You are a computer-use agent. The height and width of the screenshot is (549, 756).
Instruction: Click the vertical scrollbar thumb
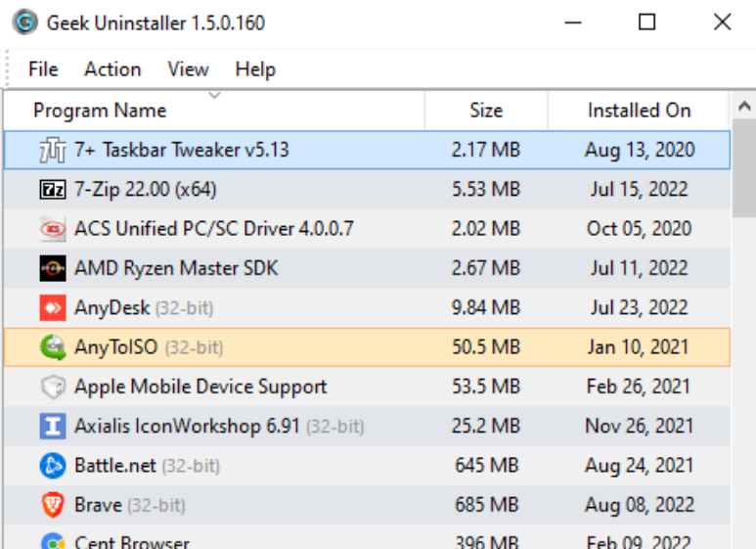[744, 168]
